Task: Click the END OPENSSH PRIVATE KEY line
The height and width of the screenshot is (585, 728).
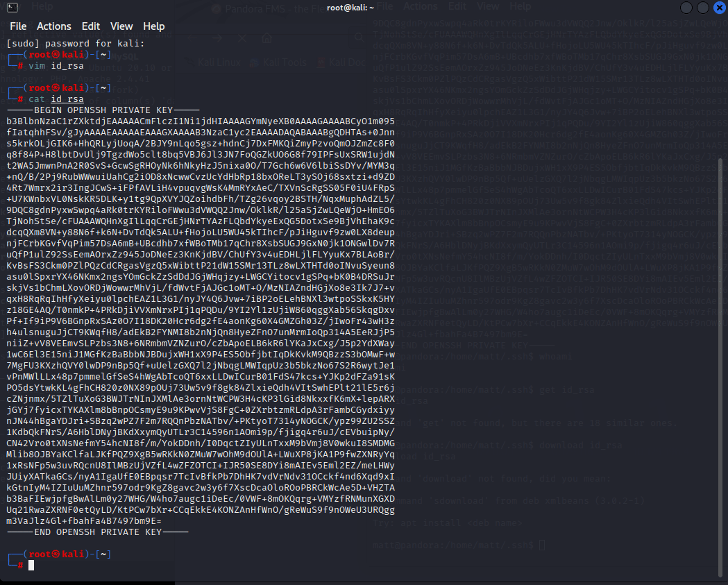Action: pyautogui.click(x=97, y=532)
